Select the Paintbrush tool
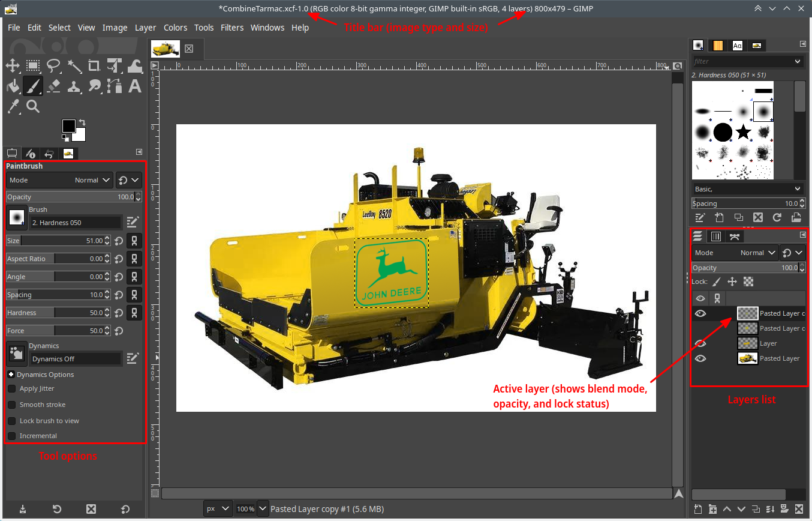The width and height of the screenshot is (812, 521). [x=33, y=86]
